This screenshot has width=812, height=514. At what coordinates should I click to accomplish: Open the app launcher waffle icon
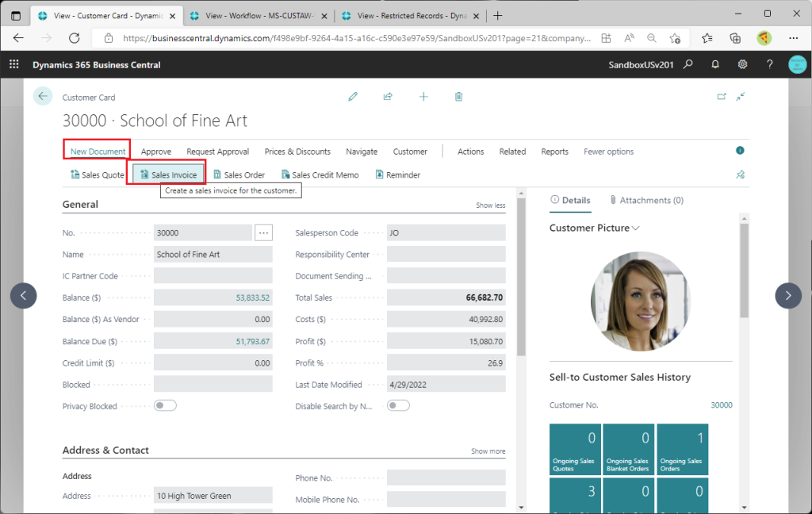[x=14, y=64]
